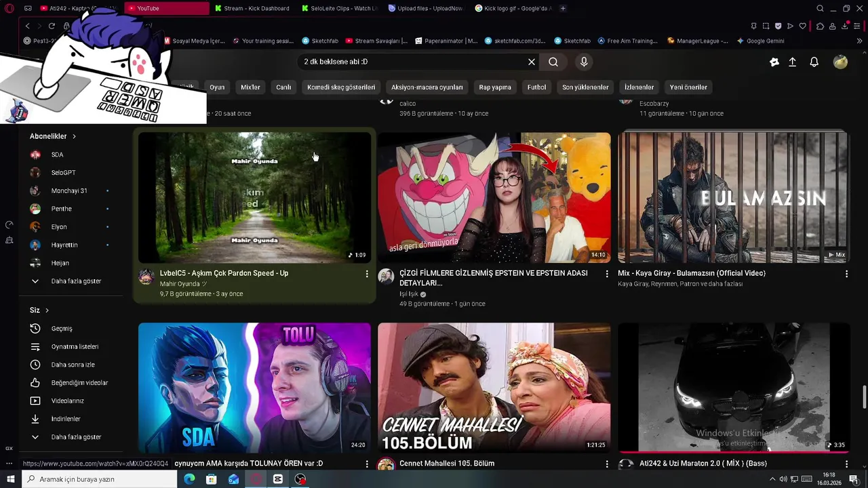Screen dimensions: 868x488
Task: Expand the Siz section chevron
Action: pyautogui.click(x=47, y=310)
